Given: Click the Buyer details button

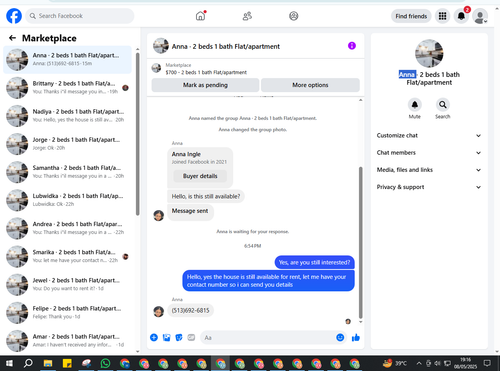Looking at the screenshot, I should pyautogui.click(x=200, y=176).
